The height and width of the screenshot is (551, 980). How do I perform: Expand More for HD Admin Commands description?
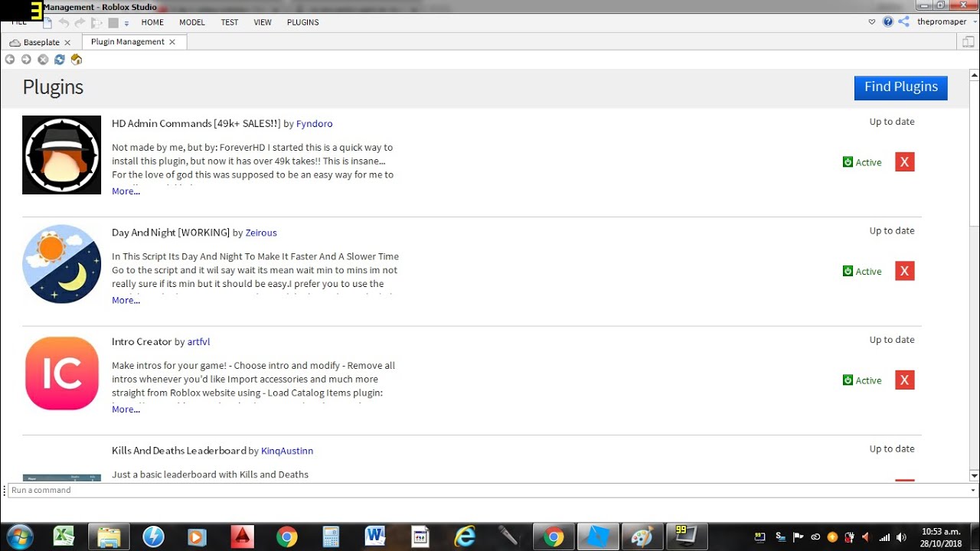tap(126, 191)
